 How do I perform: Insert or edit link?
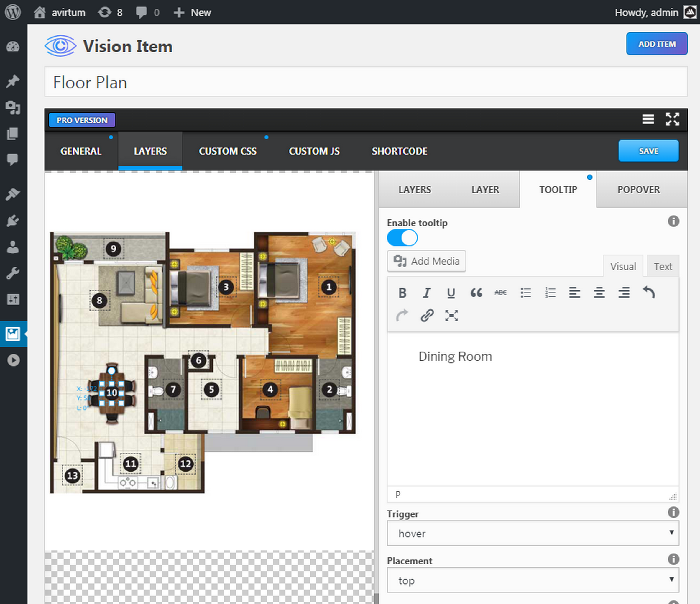pyautogui.click(x=427, y=316)
